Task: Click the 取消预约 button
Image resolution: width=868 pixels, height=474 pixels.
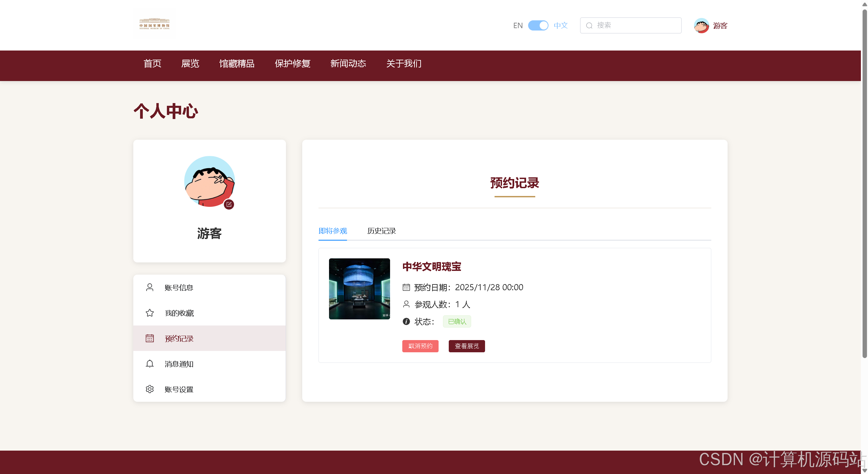Action: pos(420,346)
